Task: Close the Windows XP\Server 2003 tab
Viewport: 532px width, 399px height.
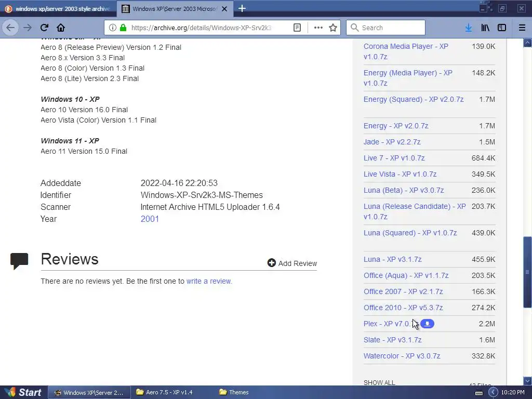Action: pyautogui.click(x=224, y=9)
